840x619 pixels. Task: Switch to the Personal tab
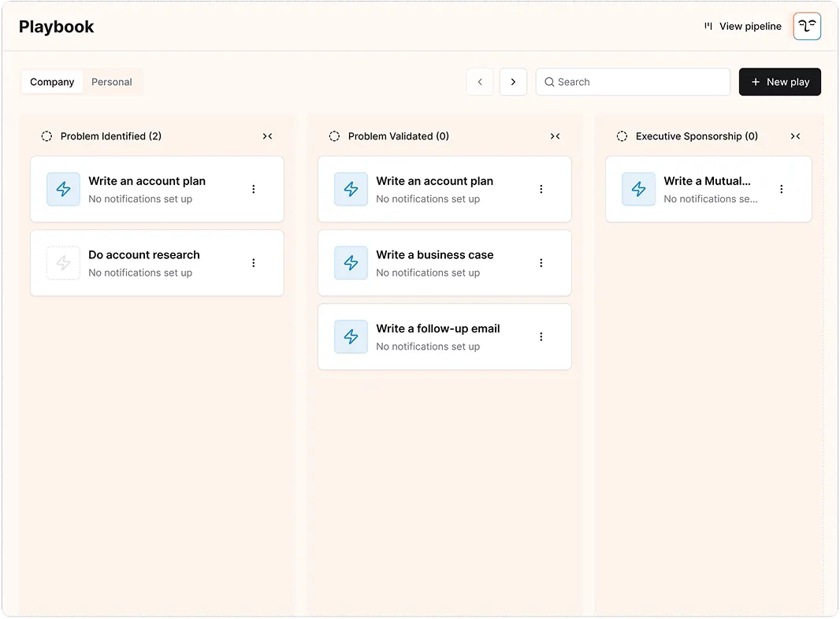pos(111,81)
